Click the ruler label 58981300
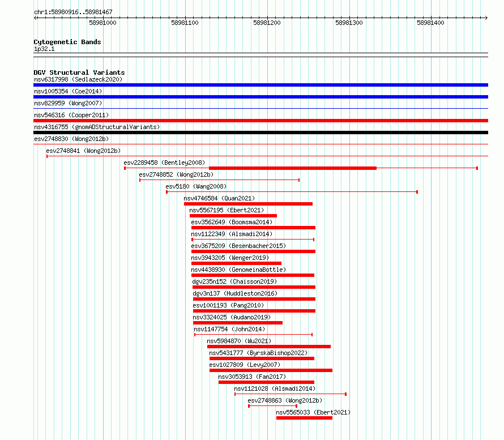 349,23
